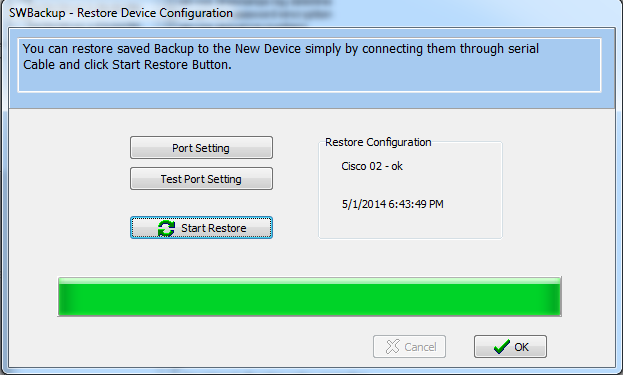Click the restore instructions text box
623x375 pixels.
click(310, 65)
